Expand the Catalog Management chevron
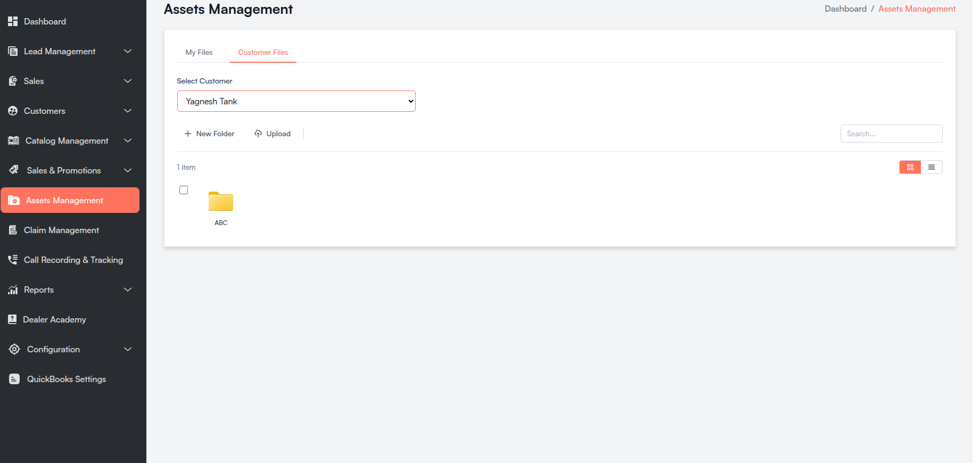This screenshot has width=980, height=463. pyautogui.click(x=128, y=140)
